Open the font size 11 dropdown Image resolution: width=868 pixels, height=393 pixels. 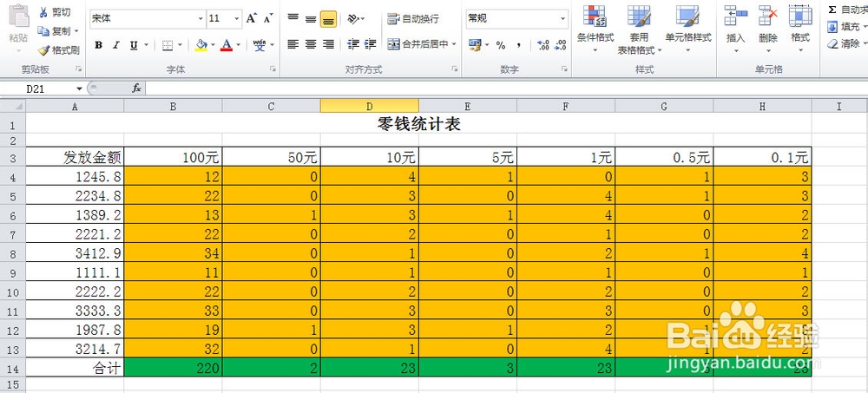tap(237, 18)
